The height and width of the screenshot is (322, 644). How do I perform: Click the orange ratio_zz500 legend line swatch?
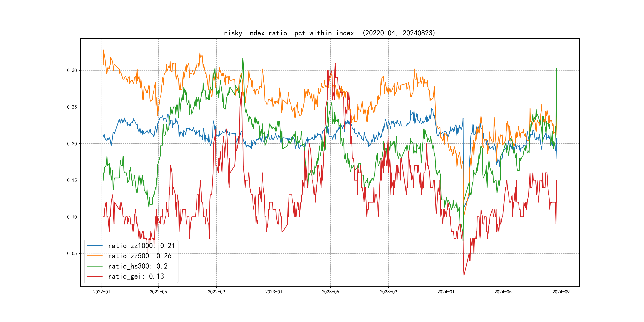tap(94, 256)
